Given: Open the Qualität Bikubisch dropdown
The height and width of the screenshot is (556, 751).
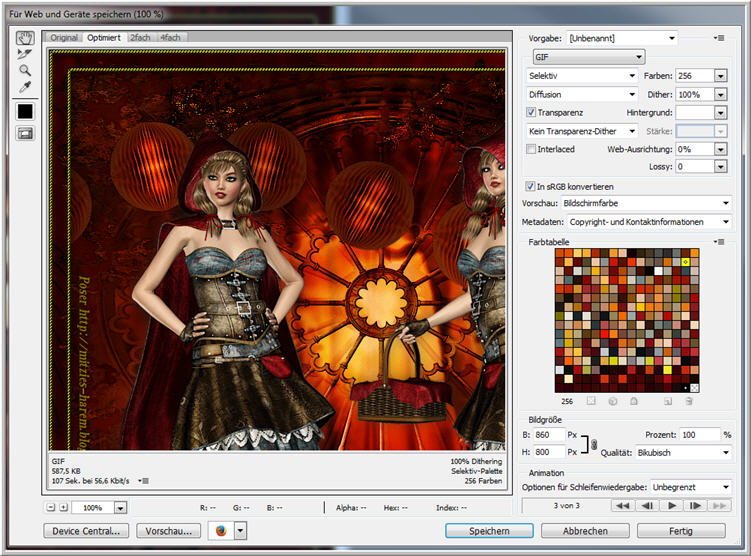Looking at the screenshot, I should (x=683, y=453).
